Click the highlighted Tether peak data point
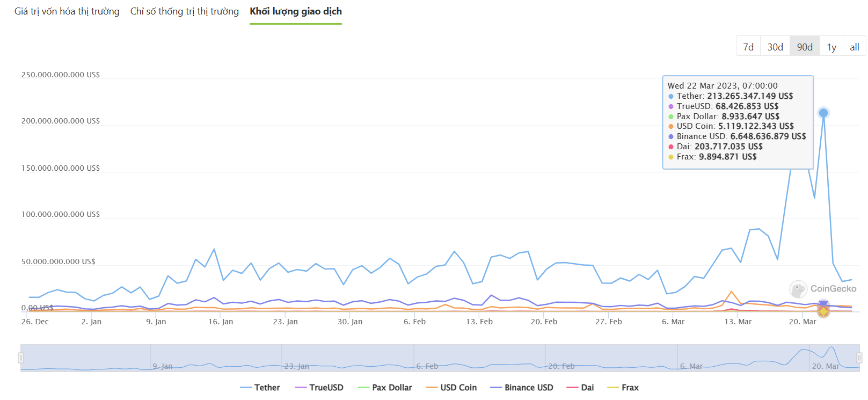868x400 pixels. [x=823, y=113]
